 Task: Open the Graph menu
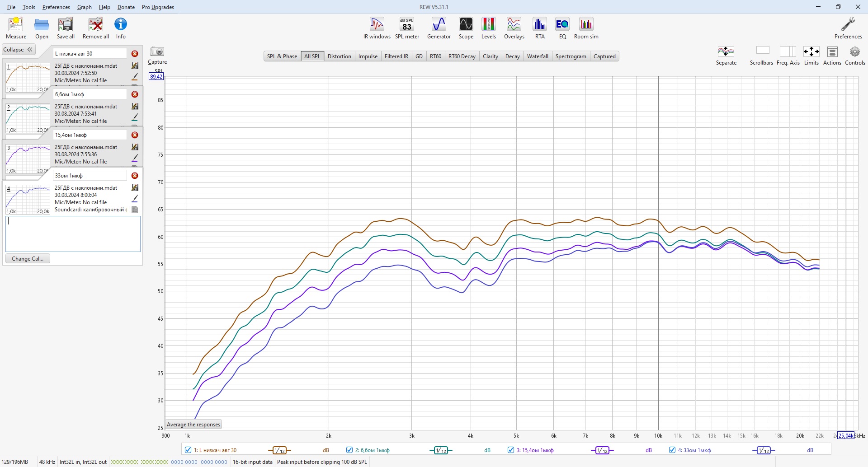[x=85, y=7]
